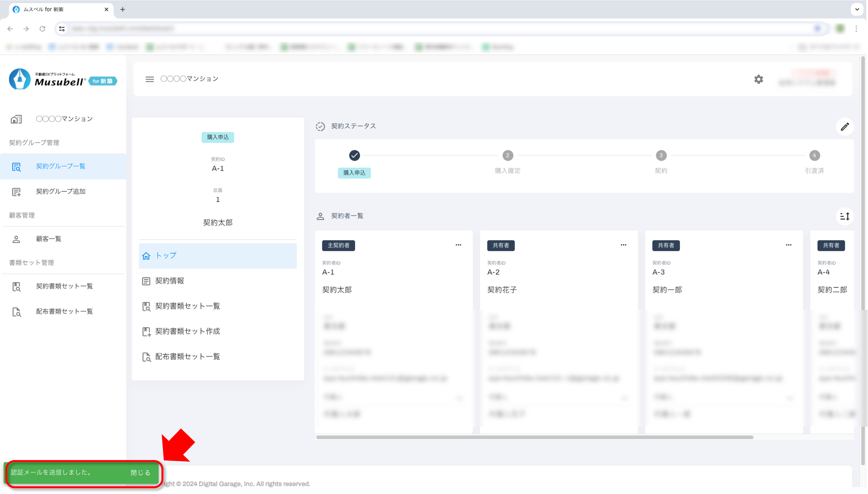Close the notification with 閉じる button
The height and width of the screenshot is (494, 868).
pos(140,473)
